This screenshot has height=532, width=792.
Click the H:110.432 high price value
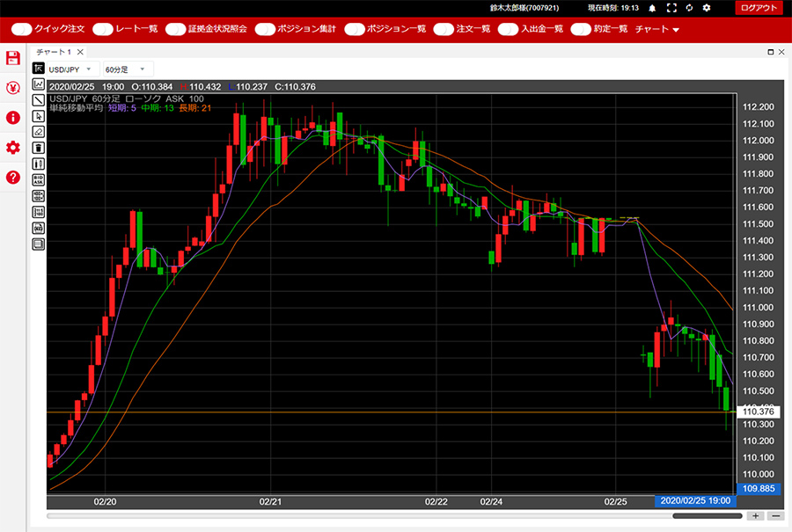coord(201,87)
